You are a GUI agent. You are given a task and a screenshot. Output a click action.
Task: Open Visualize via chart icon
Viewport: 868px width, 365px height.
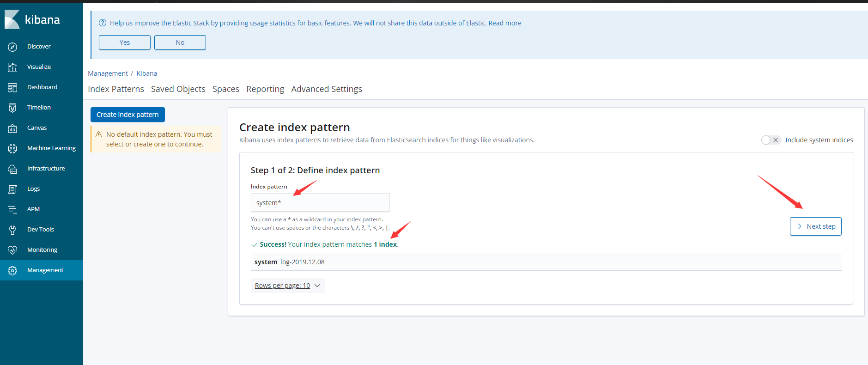click(x=12, y=67)
